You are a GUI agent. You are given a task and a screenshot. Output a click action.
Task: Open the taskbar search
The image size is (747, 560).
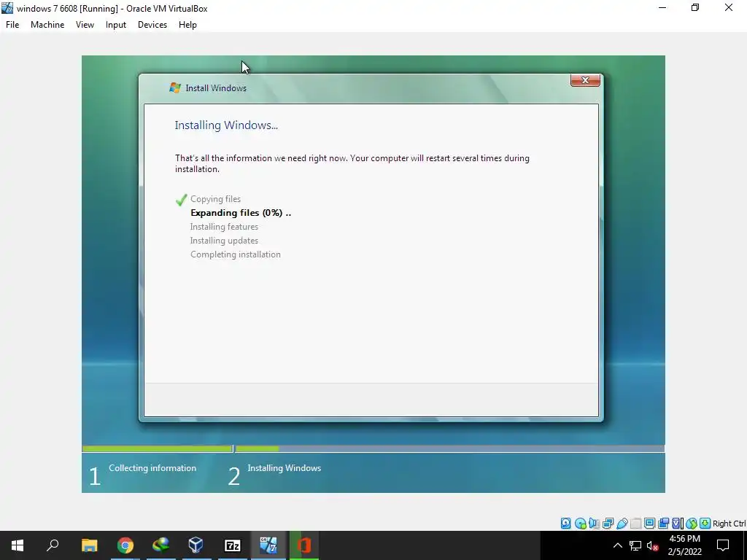click(x=53, y=545)
